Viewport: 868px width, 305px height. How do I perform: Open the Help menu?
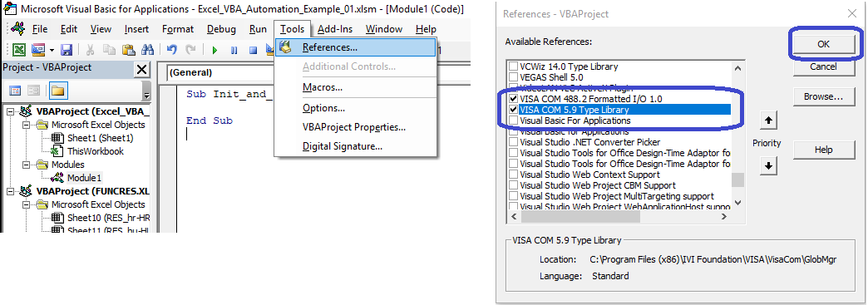click(426, 29)
